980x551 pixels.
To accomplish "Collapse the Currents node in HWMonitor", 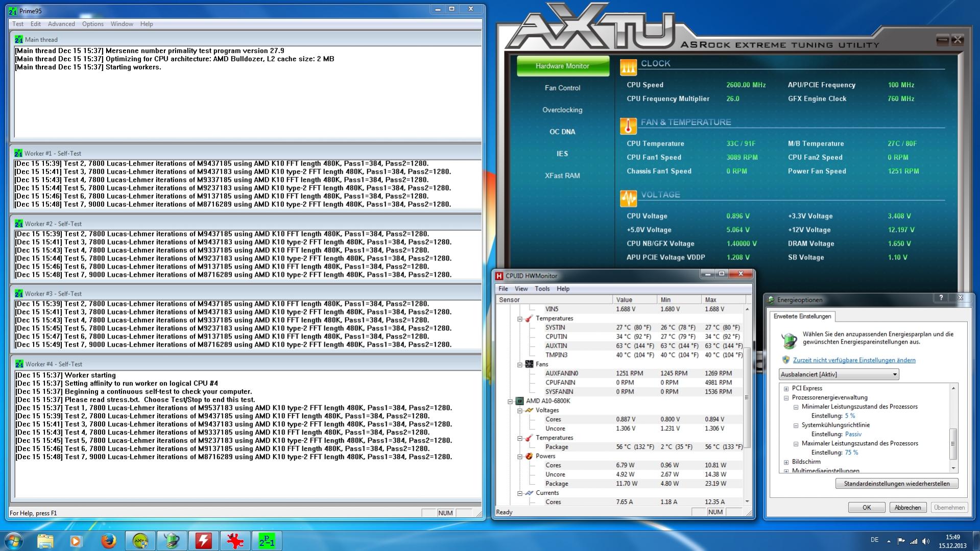I will (520, 493).
